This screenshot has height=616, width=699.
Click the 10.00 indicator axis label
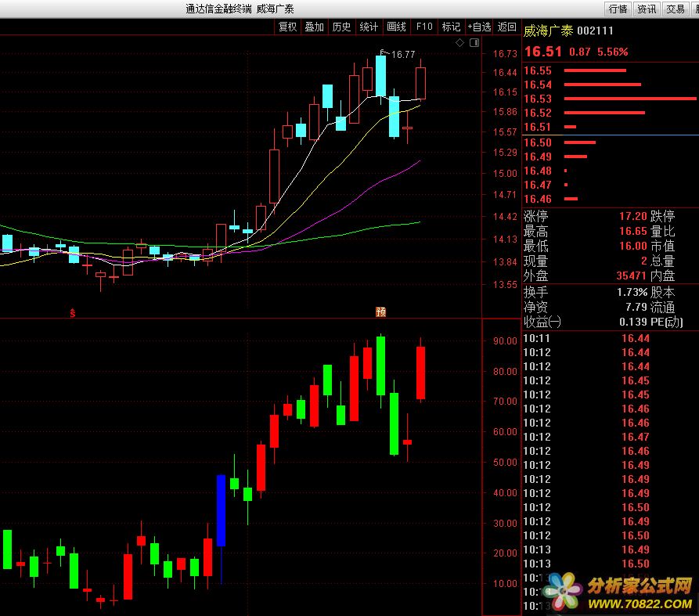point(505,583)
